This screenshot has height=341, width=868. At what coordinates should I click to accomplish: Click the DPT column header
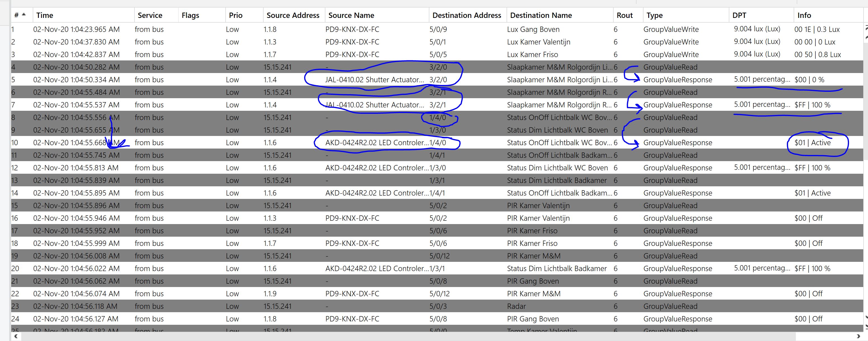pos(739,15)
